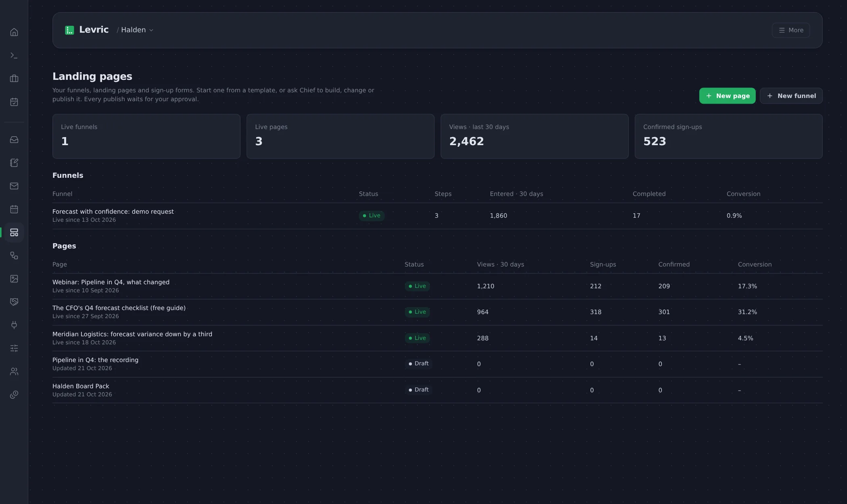
Task: Select the active landing pages layout icon
Action: [14, 232]
